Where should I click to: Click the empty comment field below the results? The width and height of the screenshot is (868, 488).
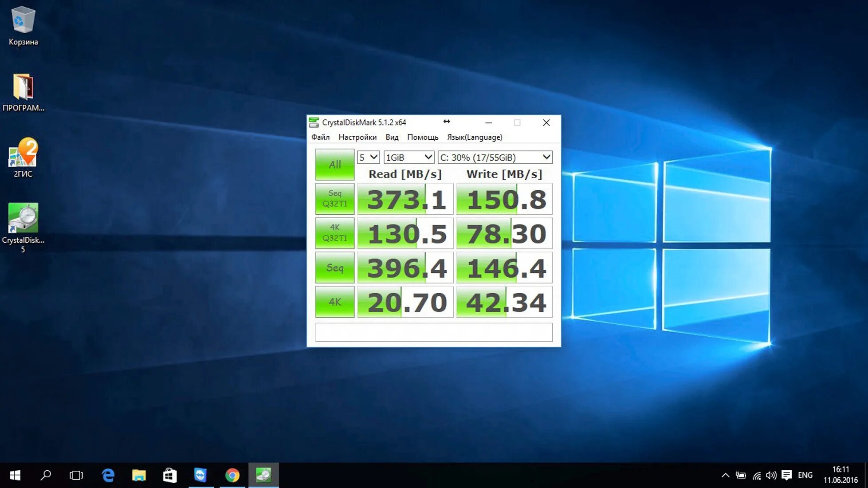433,332
